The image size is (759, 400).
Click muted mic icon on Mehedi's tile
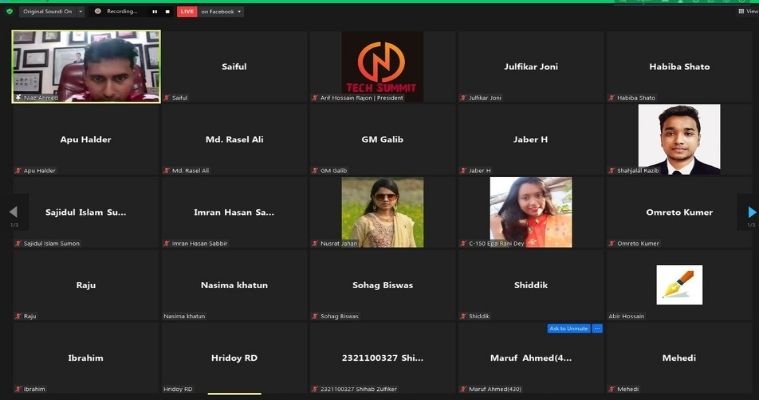pyautogui.click(x=612, y=388)
